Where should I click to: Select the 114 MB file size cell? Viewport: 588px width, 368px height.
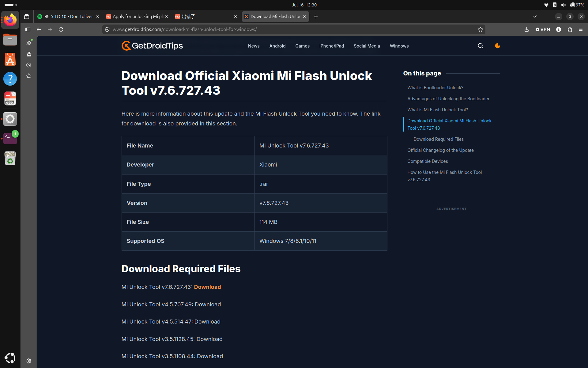pos(321,222)
